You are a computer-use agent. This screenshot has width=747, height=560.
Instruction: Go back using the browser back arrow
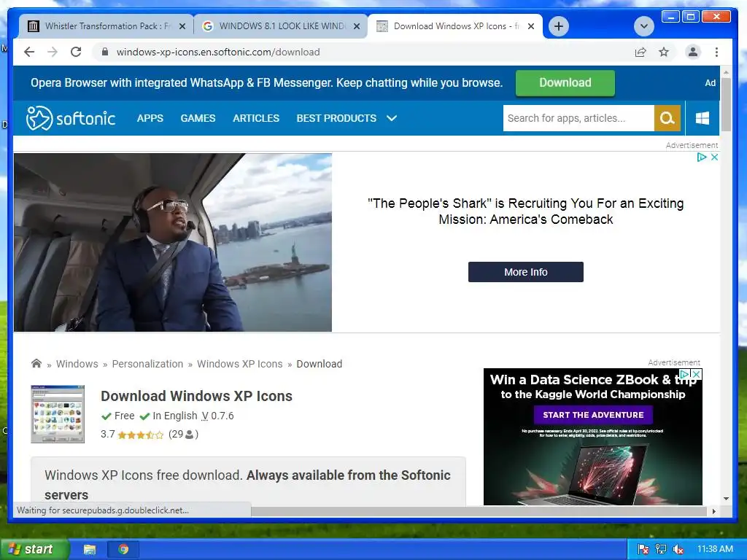(29, 52)
